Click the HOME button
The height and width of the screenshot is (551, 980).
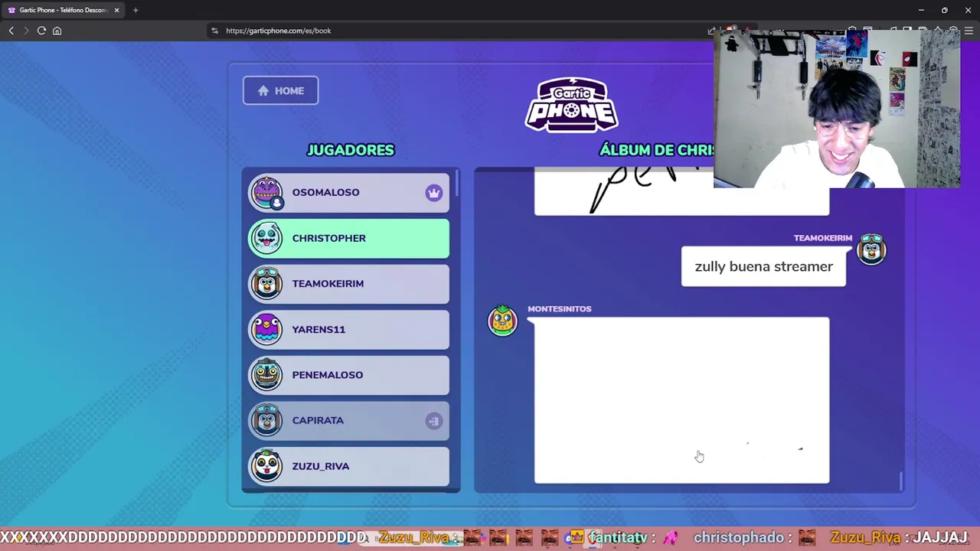(x=280, y=90)
